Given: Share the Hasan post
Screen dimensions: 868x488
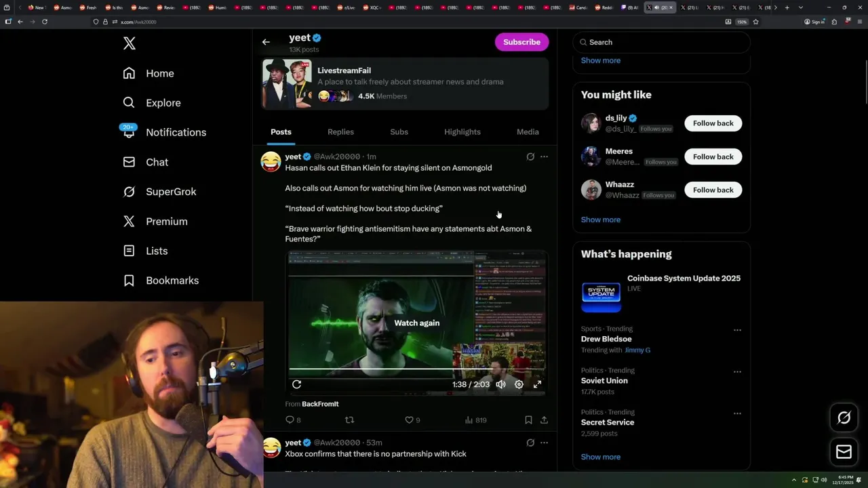Looking at the screenshot, I should (544, 420).
